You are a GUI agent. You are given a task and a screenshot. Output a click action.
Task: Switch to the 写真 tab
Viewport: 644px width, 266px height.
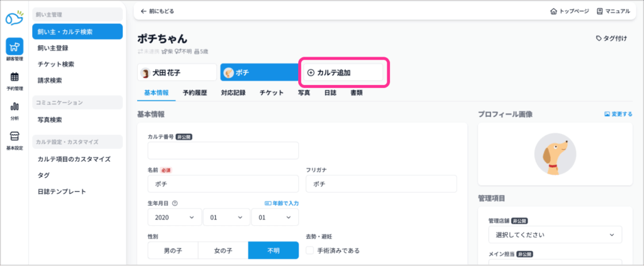[x=303, y=92]
